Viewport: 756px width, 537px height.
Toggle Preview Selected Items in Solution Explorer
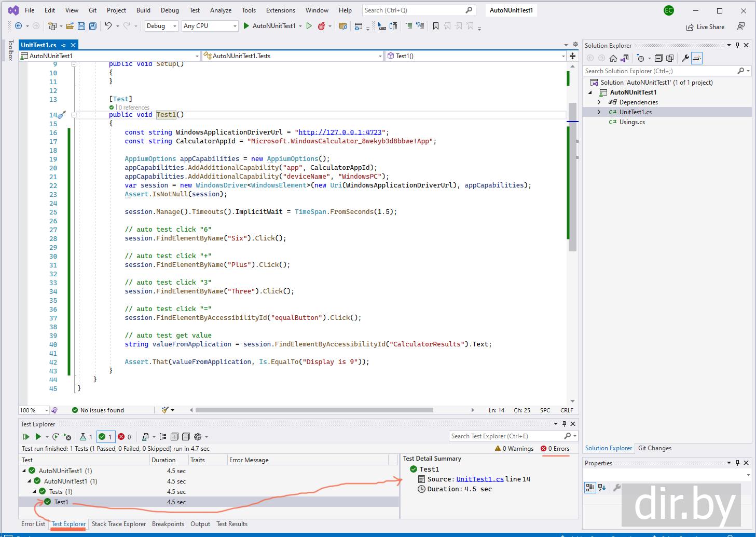click(x=697, y=58)
